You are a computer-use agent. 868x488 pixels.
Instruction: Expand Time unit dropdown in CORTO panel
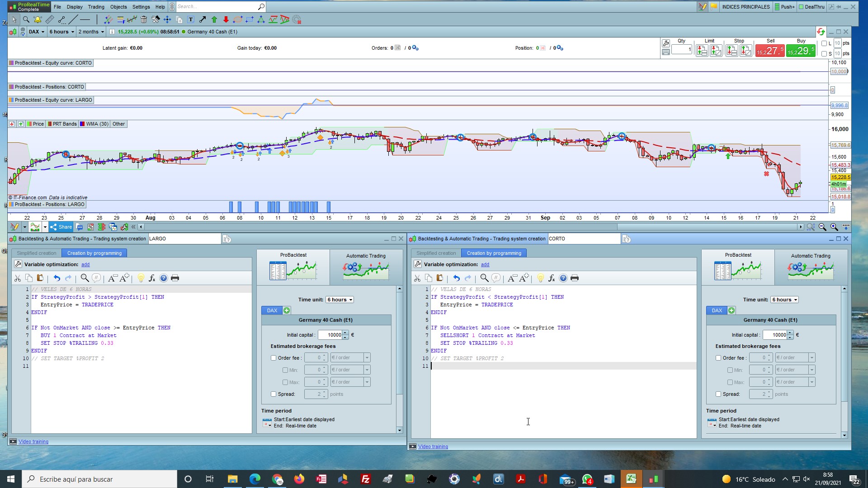[x=785, y=300]
